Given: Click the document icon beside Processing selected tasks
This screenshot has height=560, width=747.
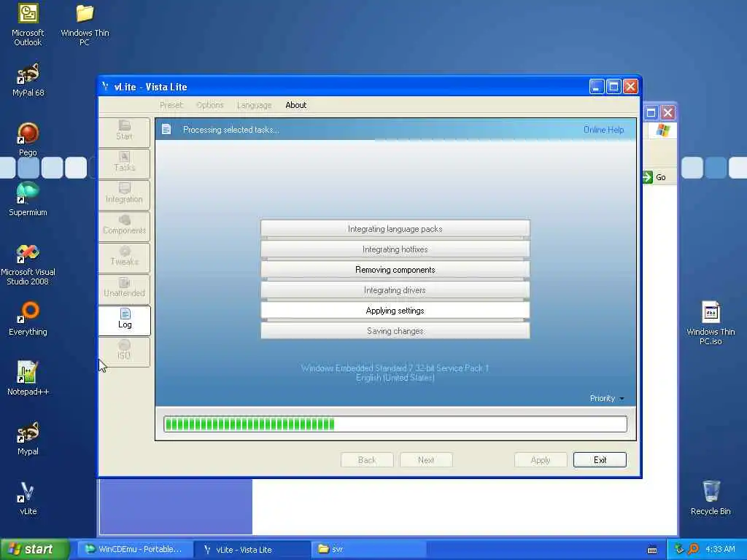Looking at the screenshot, I should (x=166, y=129).
